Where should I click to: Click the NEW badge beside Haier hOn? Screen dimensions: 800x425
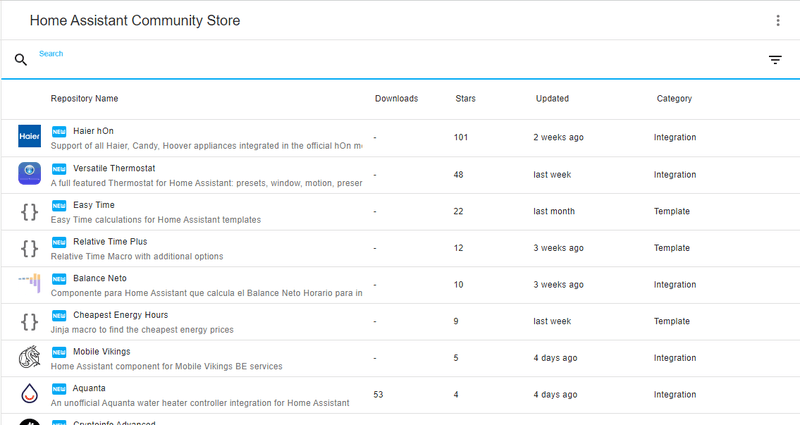pos(59,132)
